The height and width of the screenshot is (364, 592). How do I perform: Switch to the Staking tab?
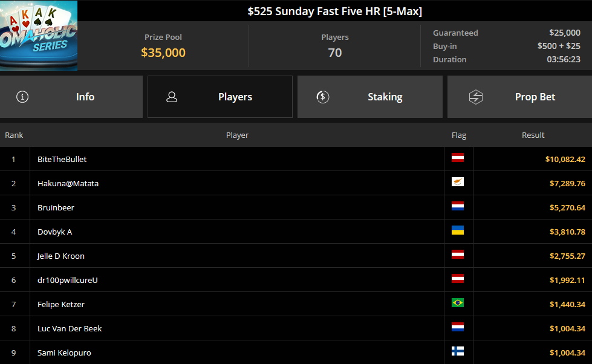(x=370, y=97)
